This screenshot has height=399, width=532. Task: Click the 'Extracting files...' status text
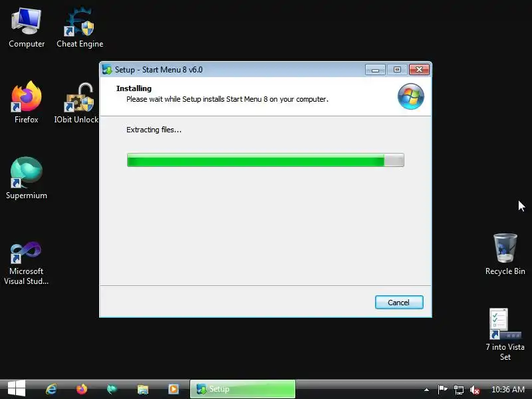click(x=154, y=130)
